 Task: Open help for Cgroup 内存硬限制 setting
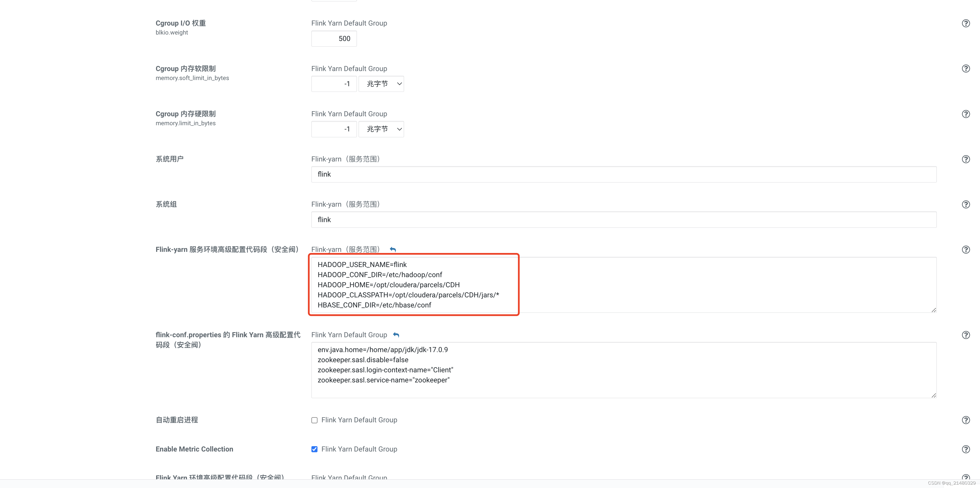coord(966,114)
